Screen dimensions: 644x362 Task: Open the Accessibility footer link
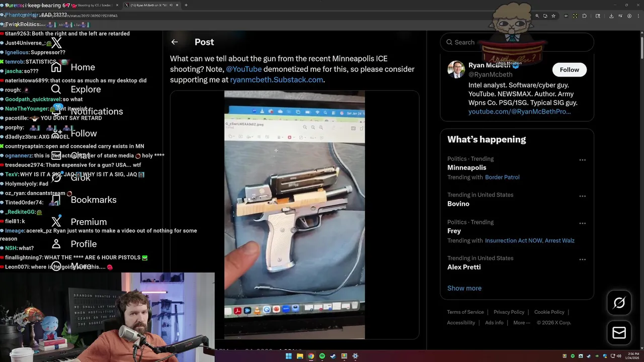pos(461,323)
